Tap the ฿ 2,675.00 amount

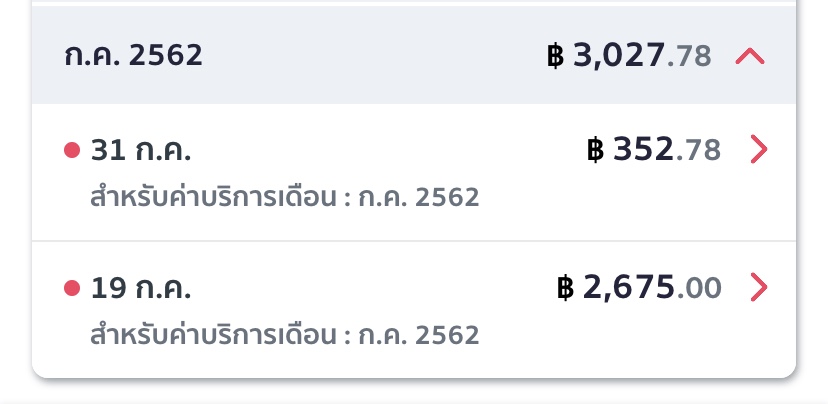click(x=639, y=288)
